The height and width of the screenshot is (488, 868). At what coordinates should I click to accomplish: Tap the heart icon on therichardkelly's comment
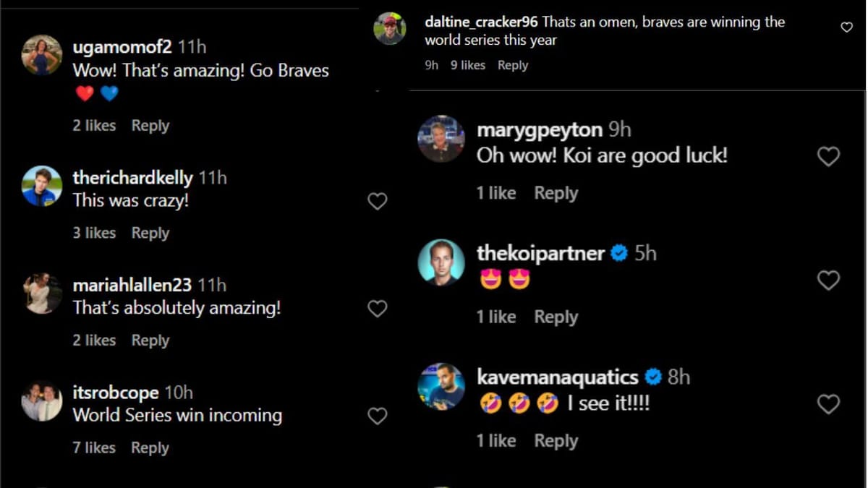(x=377, y=201)
